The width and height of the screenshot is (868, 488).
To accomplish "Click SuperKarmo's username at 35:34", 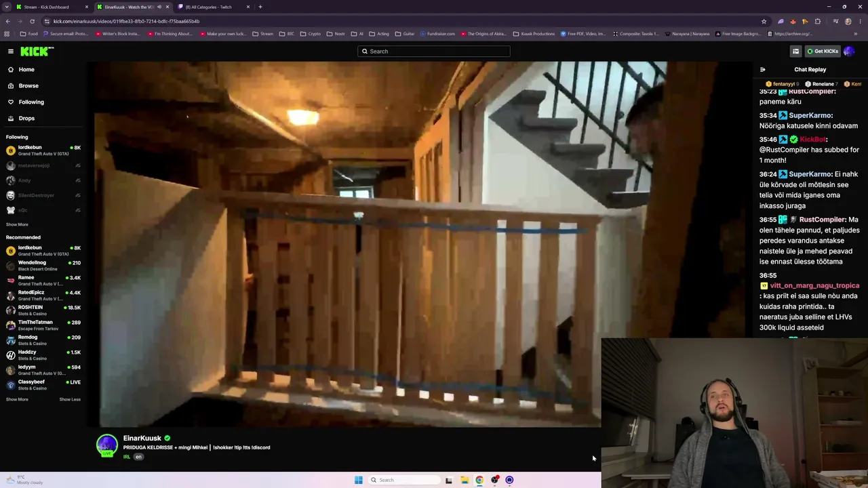I will (810, 115).
